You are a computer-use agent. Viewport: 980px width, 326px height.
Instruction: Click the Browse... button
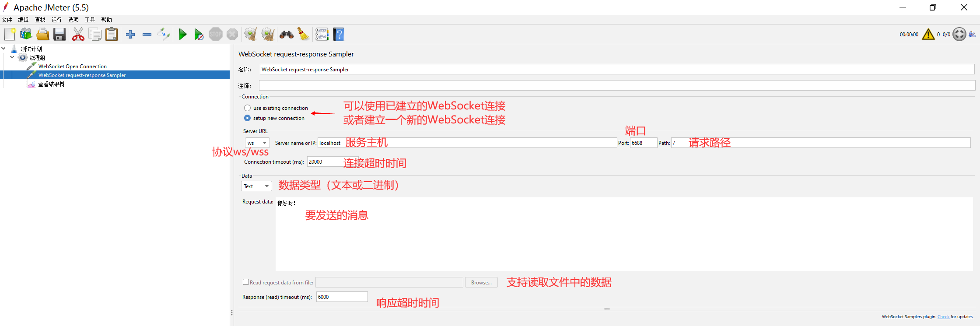coord(481,283)
